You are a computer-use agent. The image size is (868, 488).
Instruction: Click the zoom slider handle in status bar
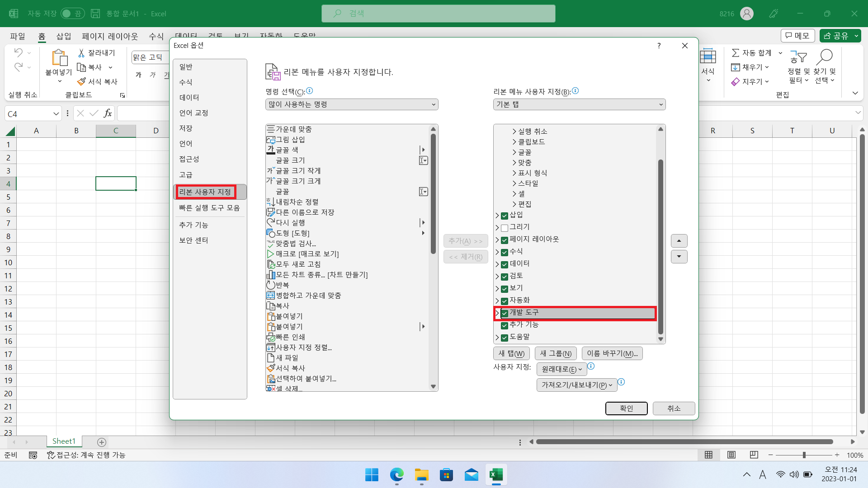point(804,455)
